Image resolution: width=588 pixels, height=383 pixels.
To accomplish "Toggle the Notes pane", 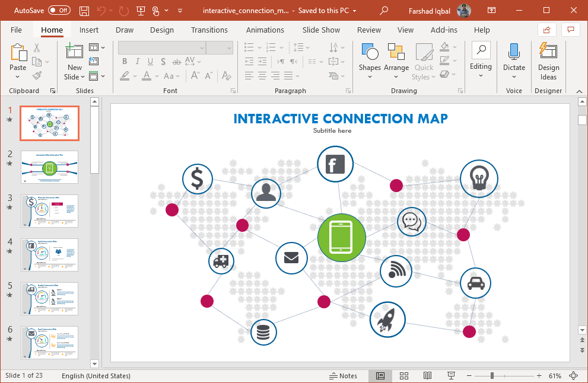I will tap(344, 376).
